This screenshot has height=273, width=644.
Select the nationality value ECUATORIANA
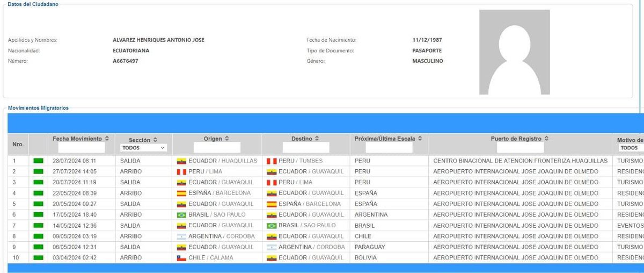point(131,51)
